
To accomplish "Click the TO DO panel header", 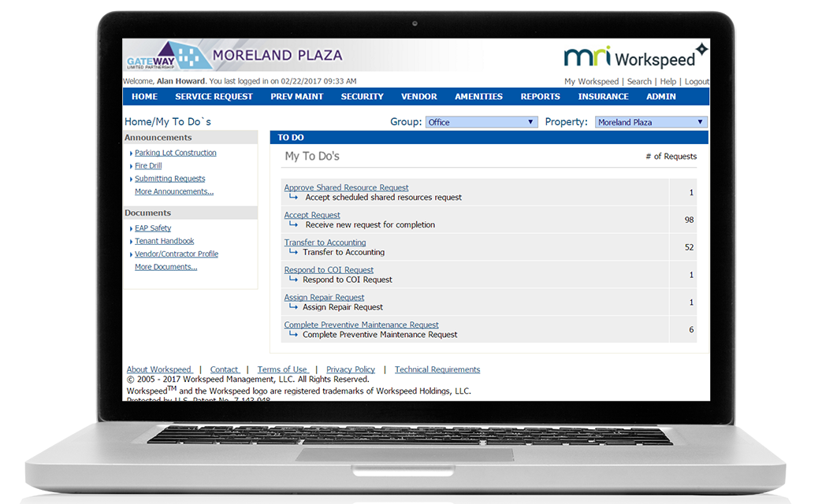I will tap(489, 138).
